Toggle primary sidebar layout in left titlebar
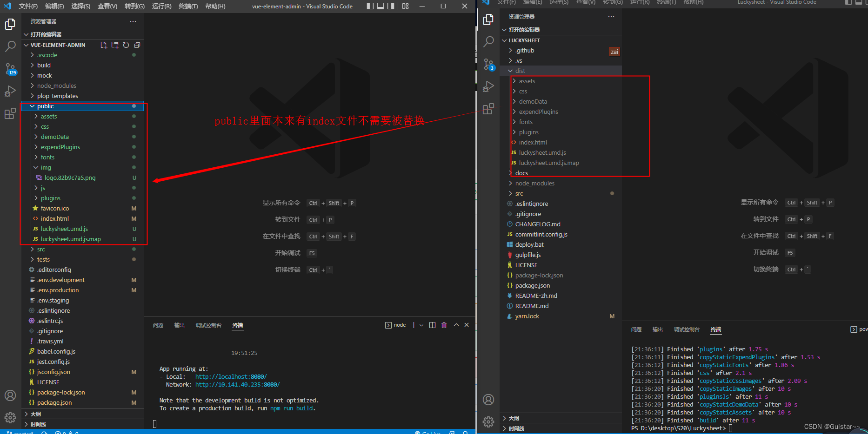 coord(370,6)
